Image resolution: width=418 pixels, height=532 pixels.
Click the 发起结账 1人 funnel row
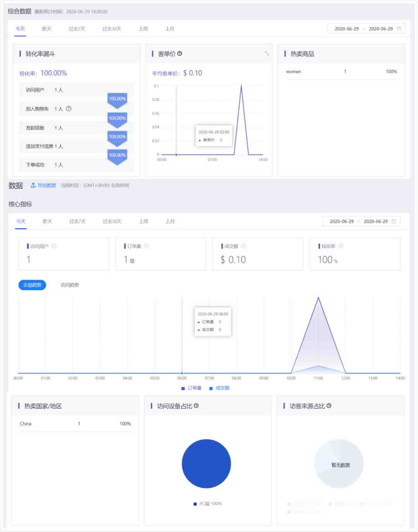(x=77, y=128)
